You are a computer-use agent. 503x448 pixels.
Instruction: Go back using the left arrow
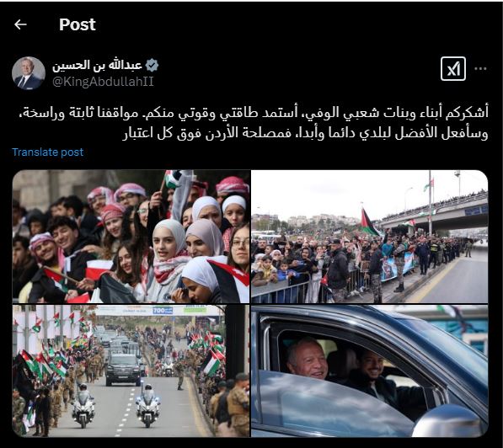click(20, 24)
